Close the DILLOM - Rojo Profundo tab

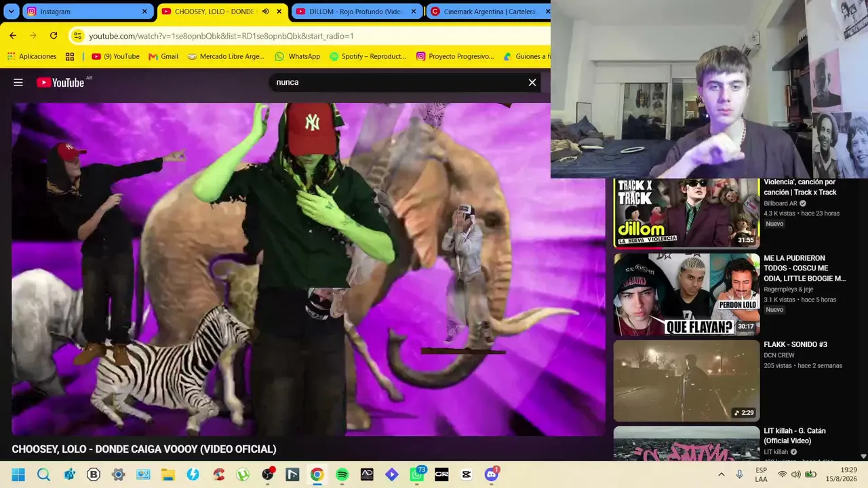tap(414, 12)
